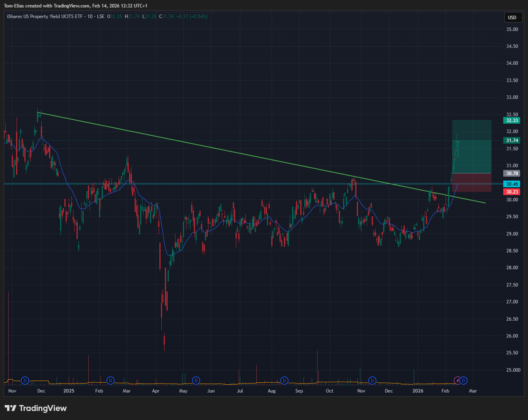The height and width of the screenshot is (420, 528).
Task: Click the pink lightning event marker
Action: 457,380
